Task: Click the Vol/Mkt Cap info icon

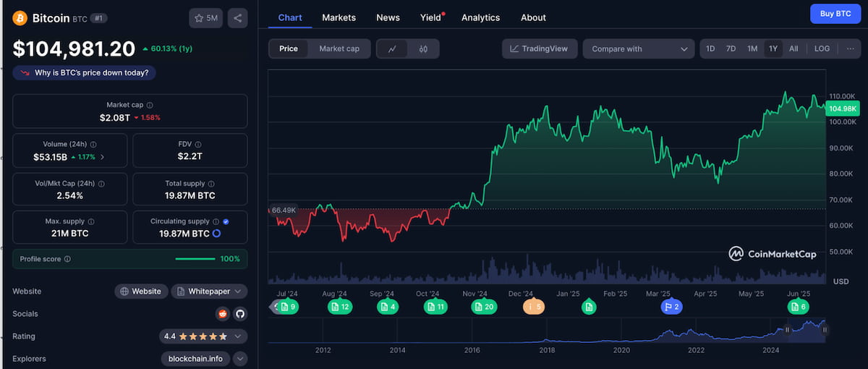Action: tap(101, 184)
